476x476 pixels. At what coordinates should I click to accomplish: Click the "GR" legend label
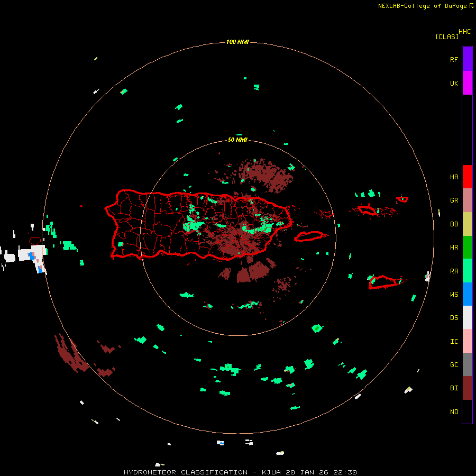point(454,200)
